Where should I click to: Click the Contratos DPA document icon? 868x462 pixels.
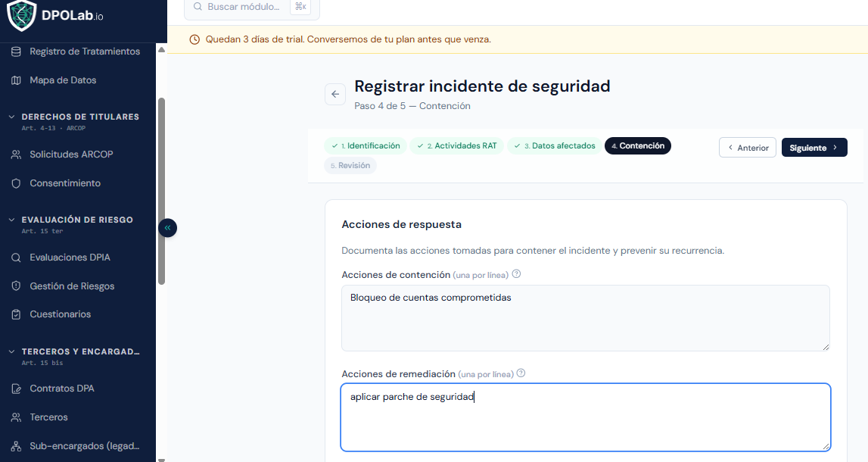pos(16,389)
